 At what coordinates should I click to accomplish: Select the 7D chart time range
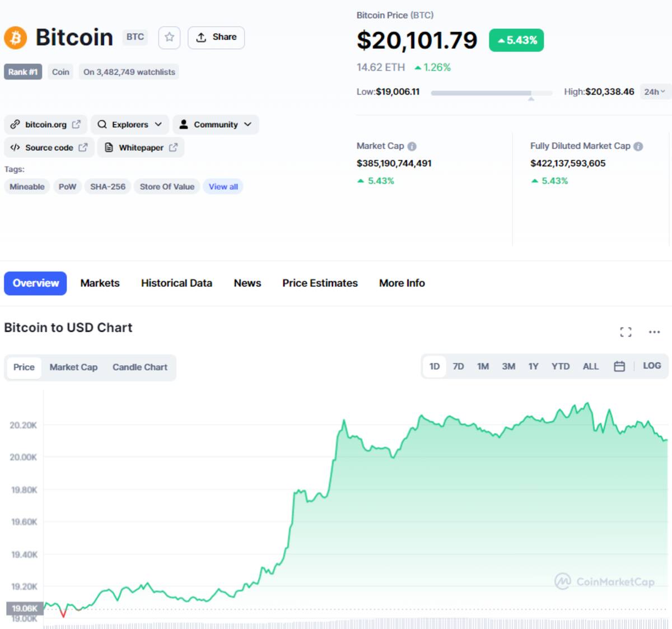[458, 366]
